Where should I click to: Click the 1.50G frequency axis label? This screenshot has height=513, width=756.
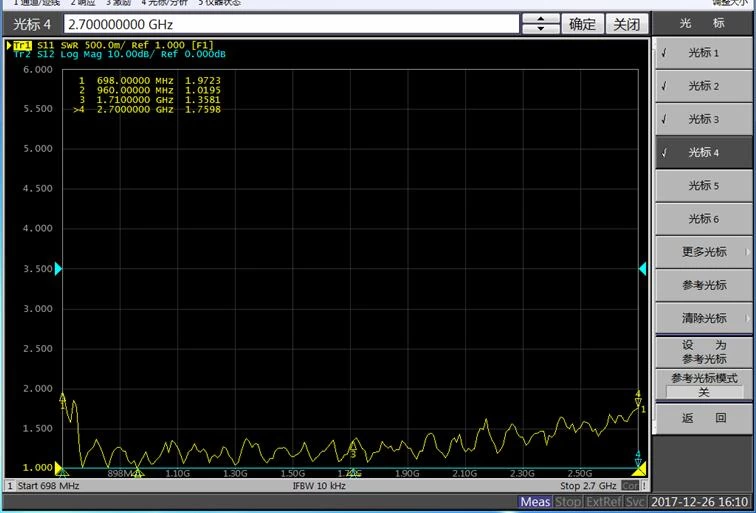coord(293,473)
